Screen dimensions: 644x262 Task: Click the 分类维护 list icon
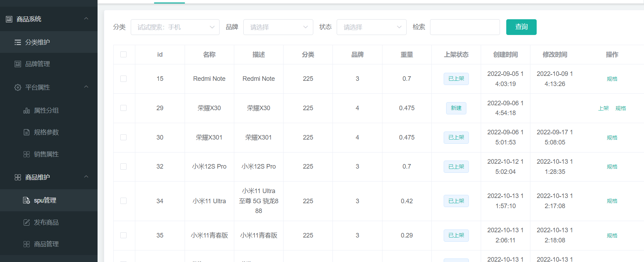tap(18, 42)
